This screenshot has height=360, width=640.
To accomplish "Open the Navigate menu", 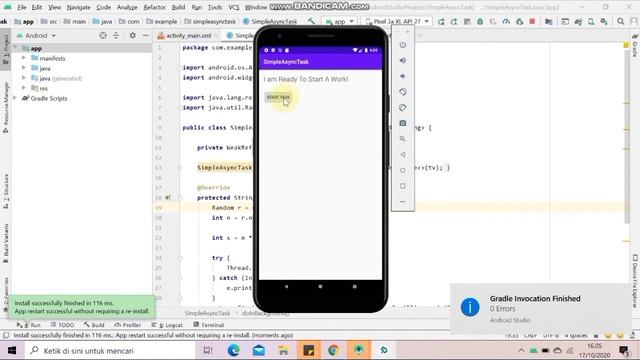I will (78, 7).
